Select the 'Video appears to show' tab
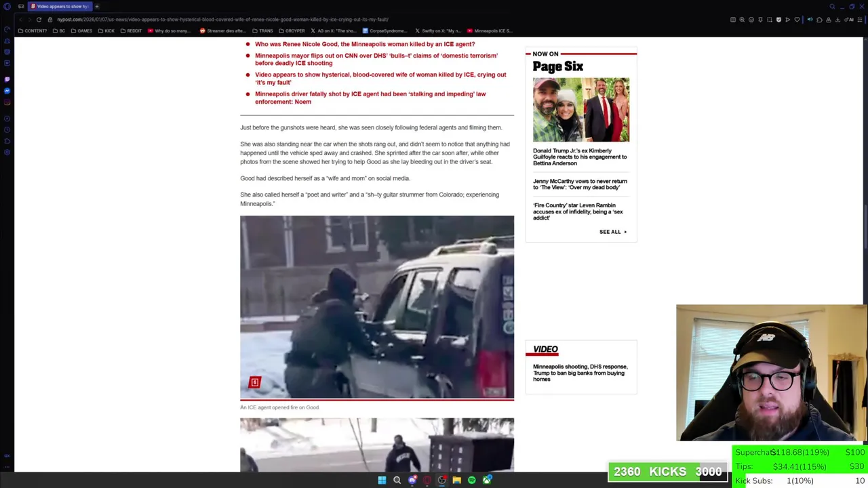 pos(60,6)
